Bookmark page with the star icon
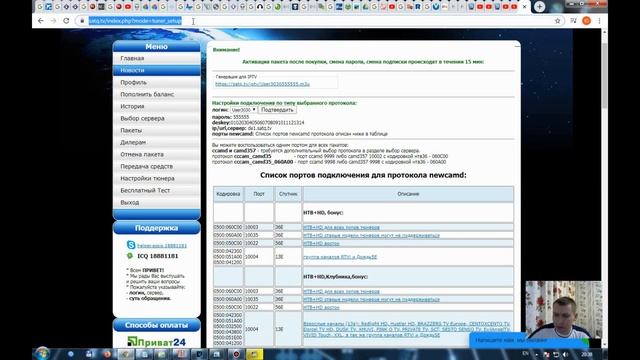This screenshot has width=640, height=360. [558, 21]
